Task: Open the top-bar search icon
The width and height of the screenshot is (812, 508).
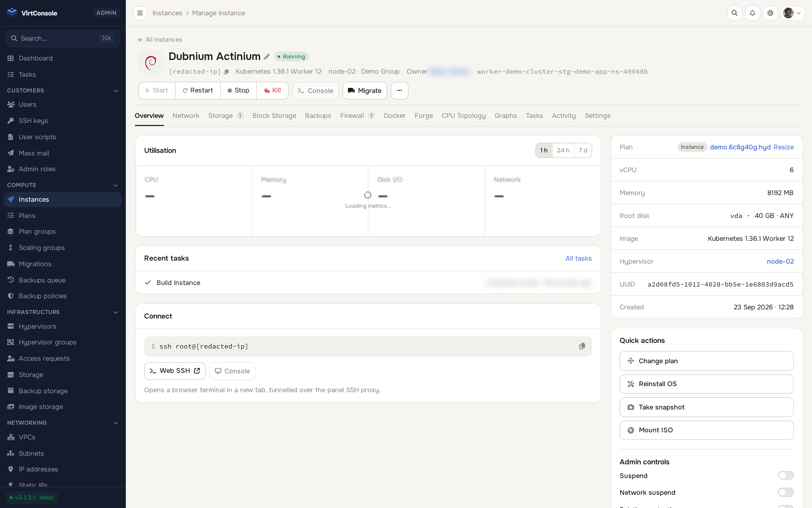Action: [x=735, y=13]
